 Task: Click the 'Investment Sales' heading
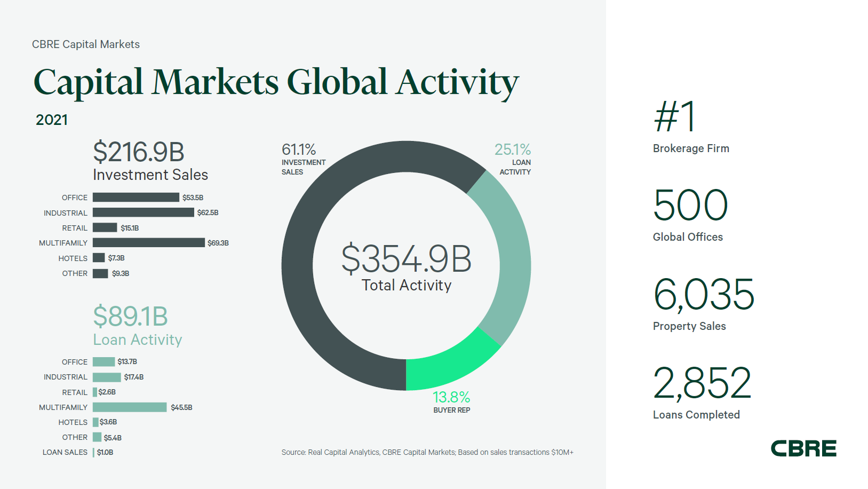tap(150, 175)
